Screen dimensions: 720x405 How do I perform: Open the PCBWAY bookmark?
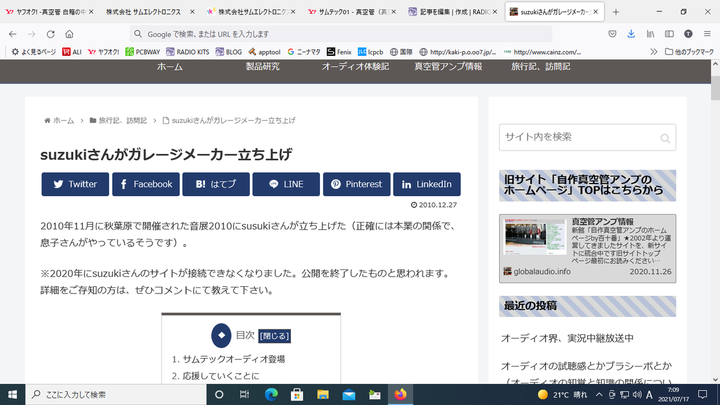click(x=143, y=52)
